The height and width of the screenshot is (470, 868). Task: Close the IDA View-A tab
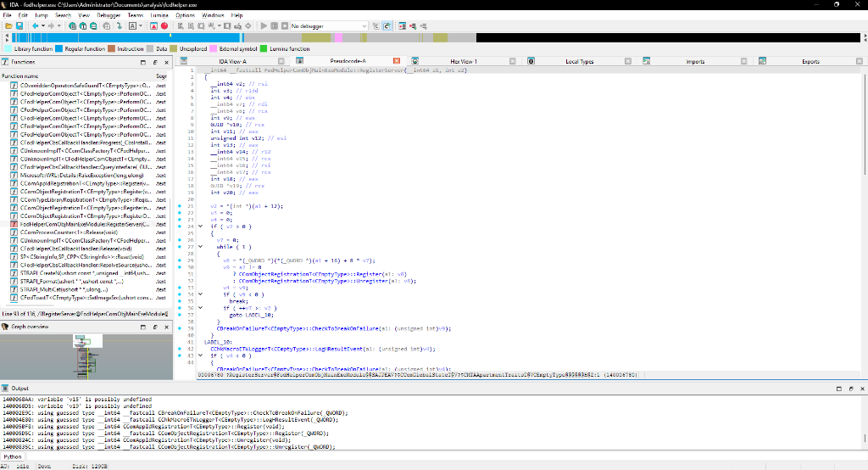[x=281, y=61]
